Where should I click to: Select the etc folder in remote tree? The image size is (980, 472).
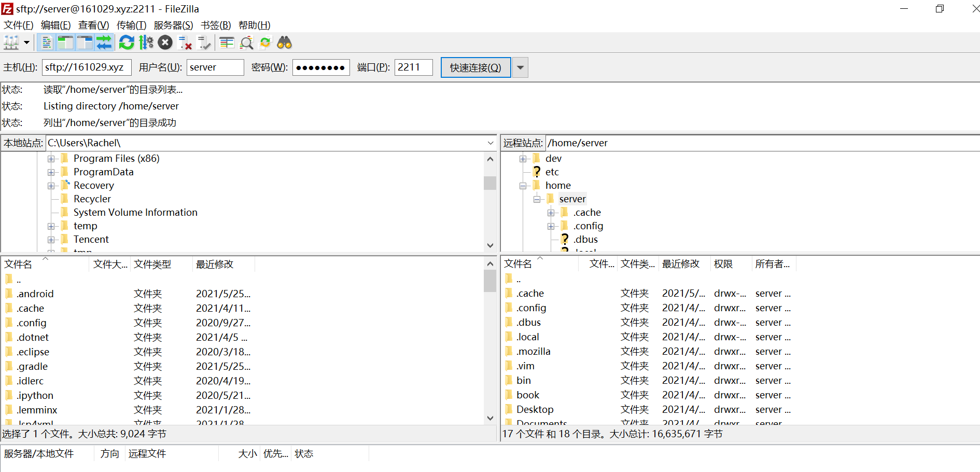click(552, 172)
